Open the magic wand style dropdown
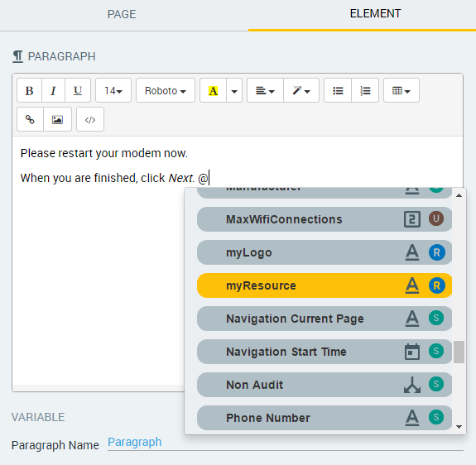476x465 pixels. click(301, 90)
